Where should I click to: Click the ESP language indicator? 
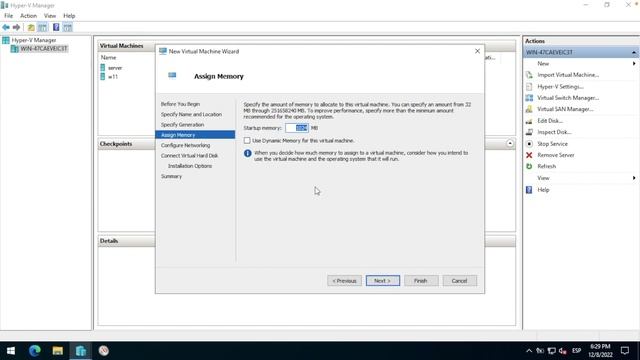(576, 351)
